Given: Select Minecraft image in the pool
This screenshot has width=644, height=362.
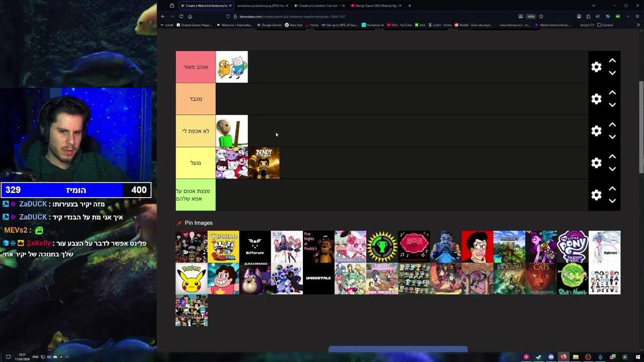Looking at the screenshot, I should pos(509,246).
